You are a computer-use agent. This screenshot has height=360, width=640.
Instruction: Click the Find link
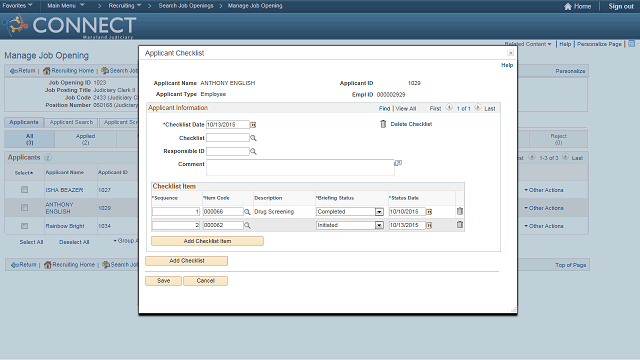click(384, 109)
